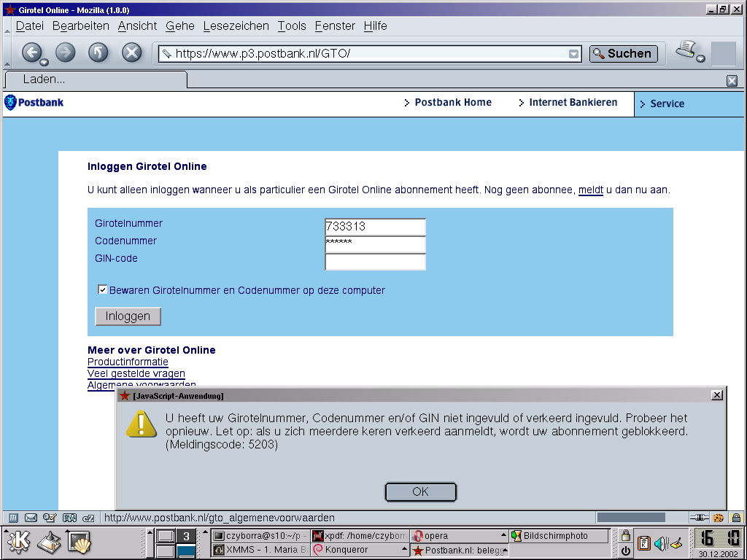Go back with the Back arrow button
The height and width of the screenshot is (560, 747).
click(32, 52)
